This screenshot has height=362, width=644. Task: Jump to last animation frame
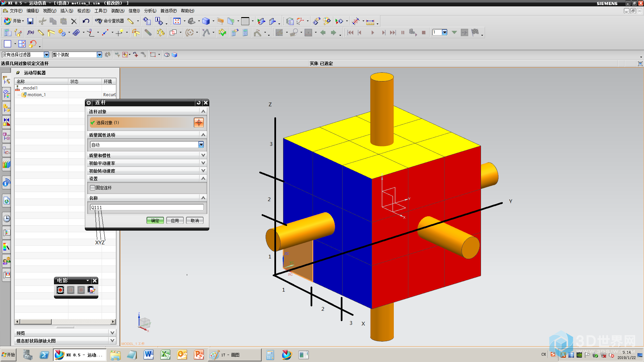click(x=393, y=33)
